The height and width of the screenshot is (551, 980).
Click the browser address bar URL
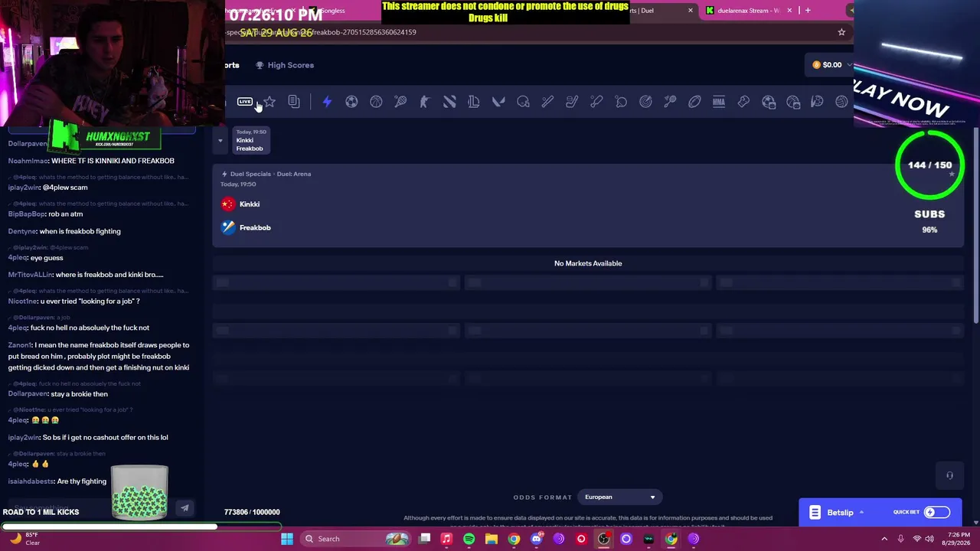[x=322, y=32]
